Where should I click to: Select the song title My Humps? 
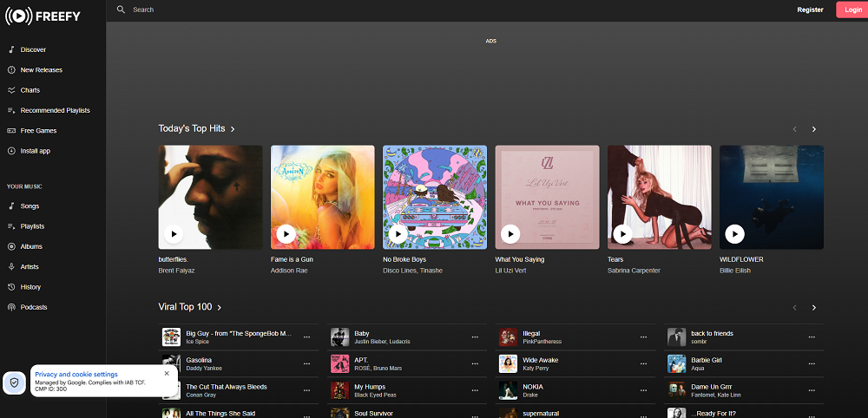click(370, 387)
